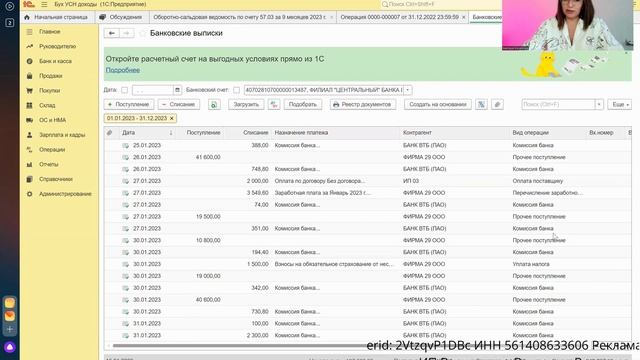Add Банковские выписки to favorites star
The height and width of the screenshot is (360, 640).
pyautogui.click(x=142, y=33)
